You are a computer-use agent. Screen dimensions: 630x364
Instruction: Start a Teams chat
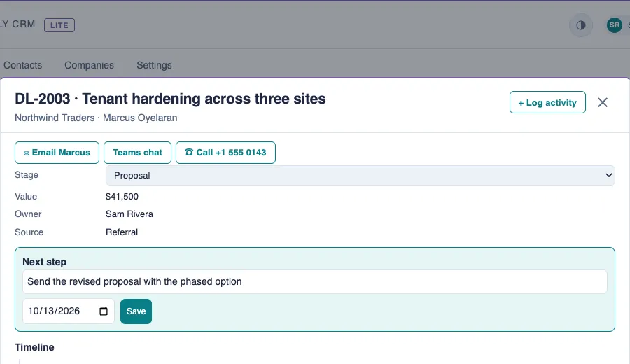pyautogui.click(x=137, y=153)
